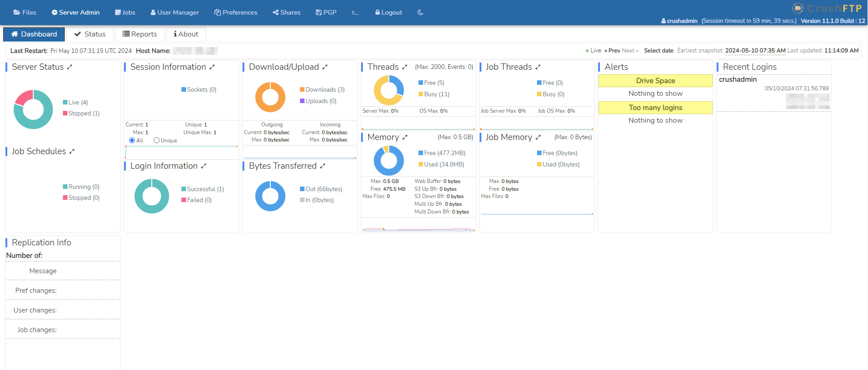Expand the Job Threads panel

point(538,67)
